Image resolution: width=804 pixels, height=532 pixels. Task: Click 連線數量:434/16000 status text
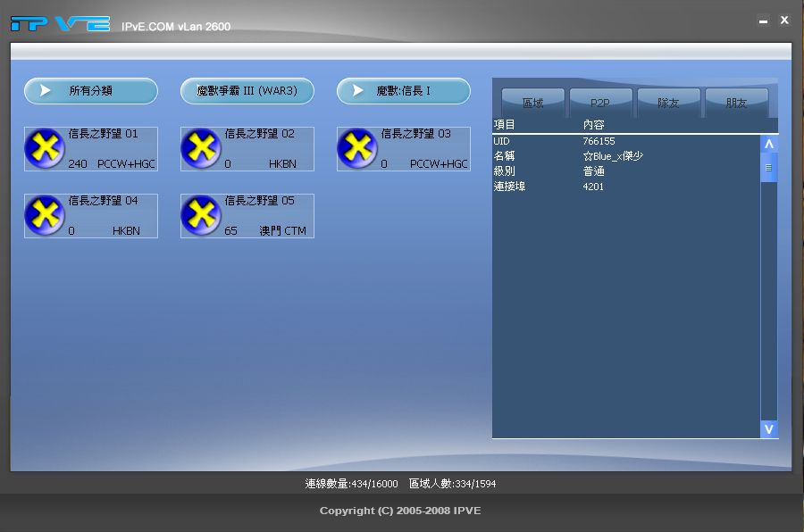click(351, 484)
